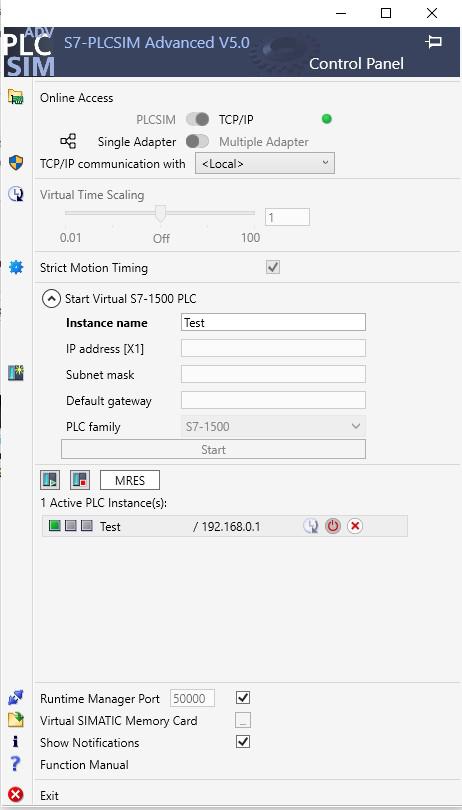Click into the Instance name field

(x=273, y=322)
